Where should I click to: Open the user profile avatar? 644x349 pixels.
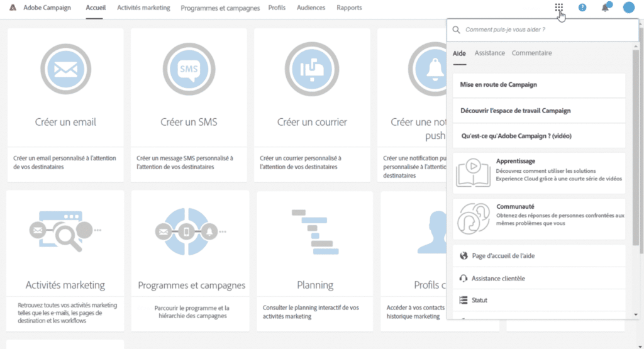[x=628, y=8]
